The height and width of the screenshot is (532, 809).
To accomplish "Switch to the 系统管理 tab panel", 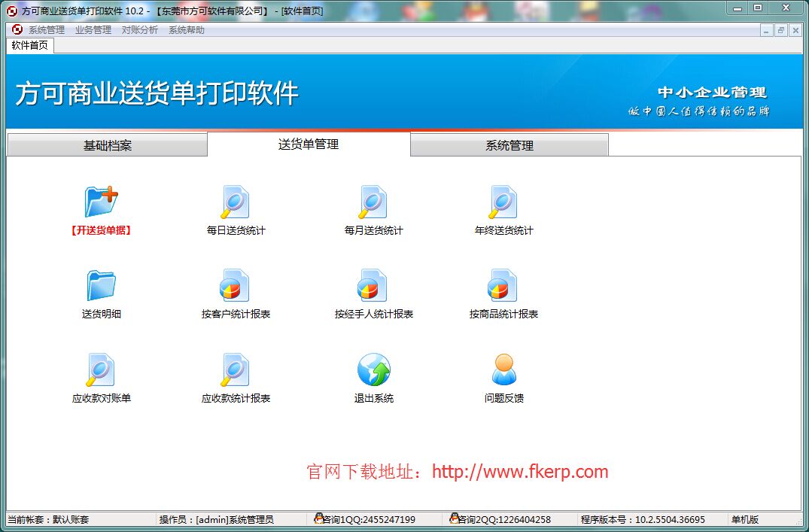I will click(x=509, y=145).
